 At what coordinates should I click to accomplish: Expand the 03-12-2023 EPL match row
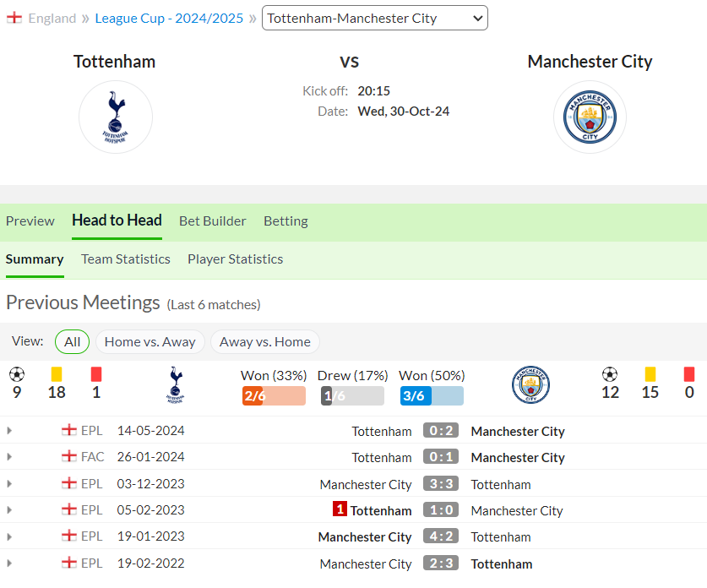tap(9, 484)
